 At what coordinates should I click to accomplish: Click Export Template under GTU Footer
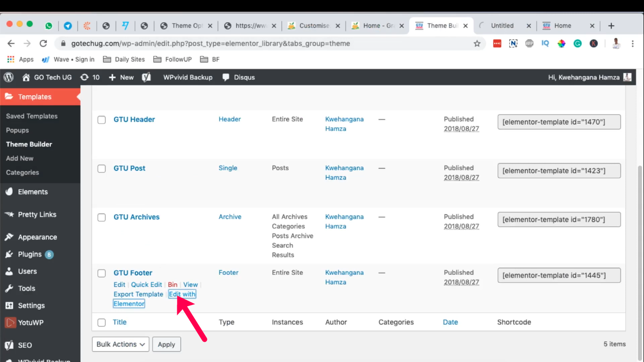[138, 294]
